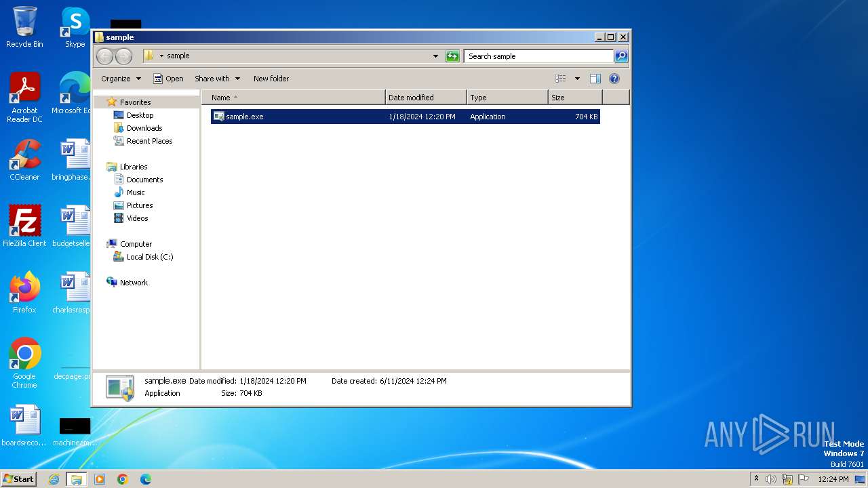Launch Skype from the desktop

pyautogui.click(x=75, y=27)
